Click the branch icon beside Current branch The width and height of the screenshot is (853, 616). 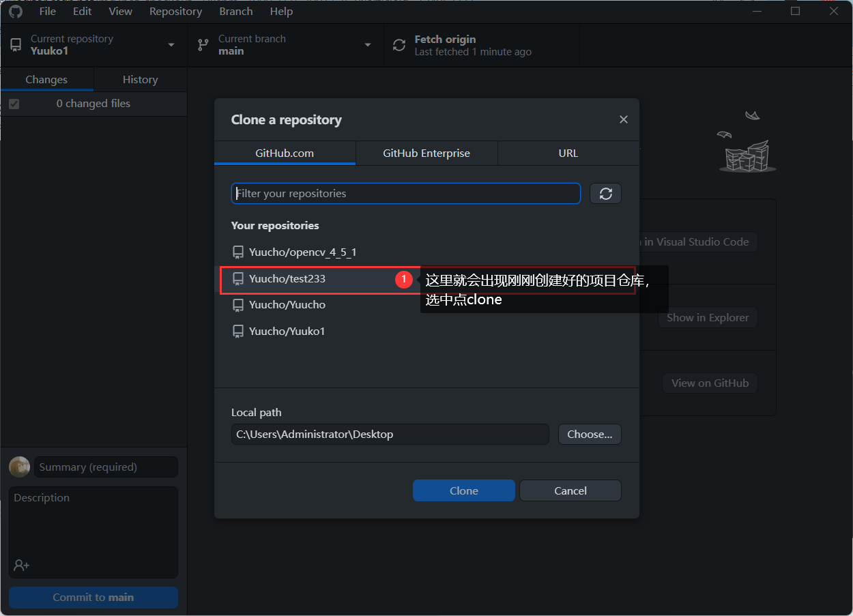(203, 45)
